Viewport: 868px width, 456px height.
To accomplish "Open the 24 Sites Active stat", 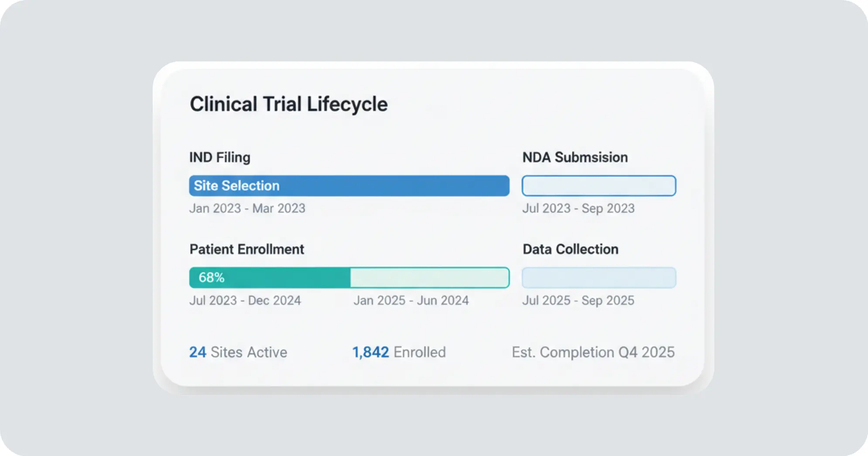I will click(x=238, y=352).
